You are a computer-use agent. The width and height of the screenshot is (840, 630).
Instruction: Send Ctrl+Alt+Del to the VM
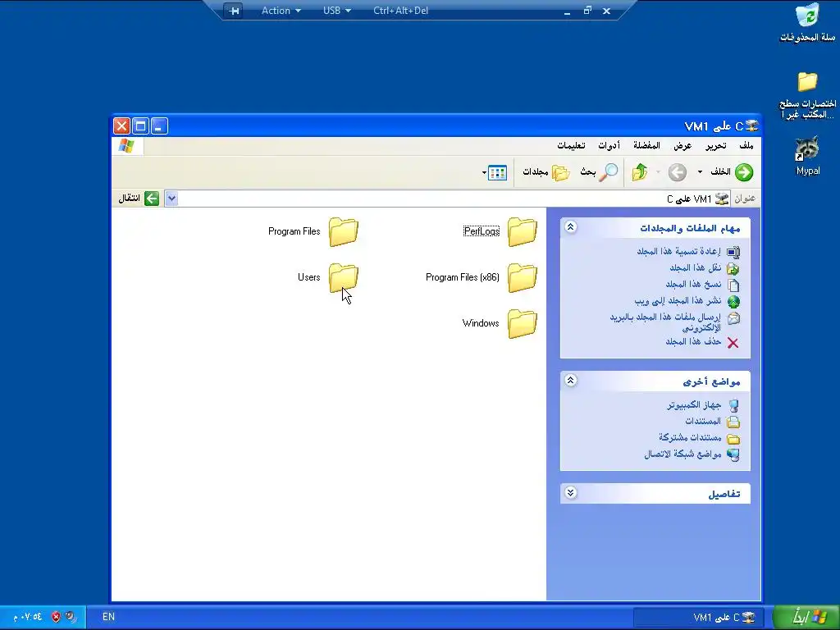pyautogui.click(x=400, y=11)
